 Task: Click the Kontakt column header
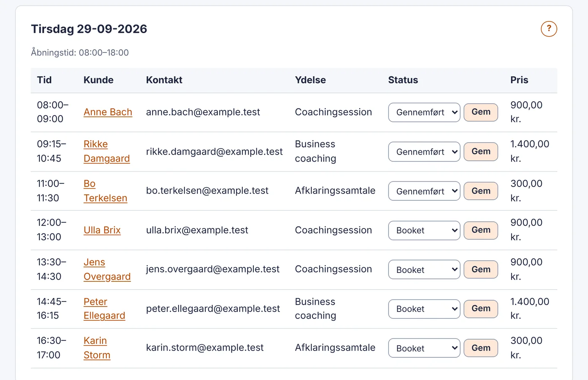coord(164,80)
